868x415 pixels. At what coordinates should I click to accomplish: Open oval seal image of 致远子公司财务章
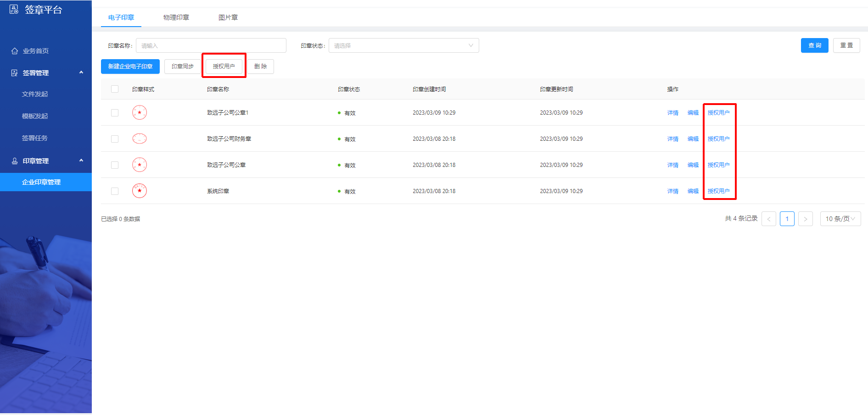point(140,138)
